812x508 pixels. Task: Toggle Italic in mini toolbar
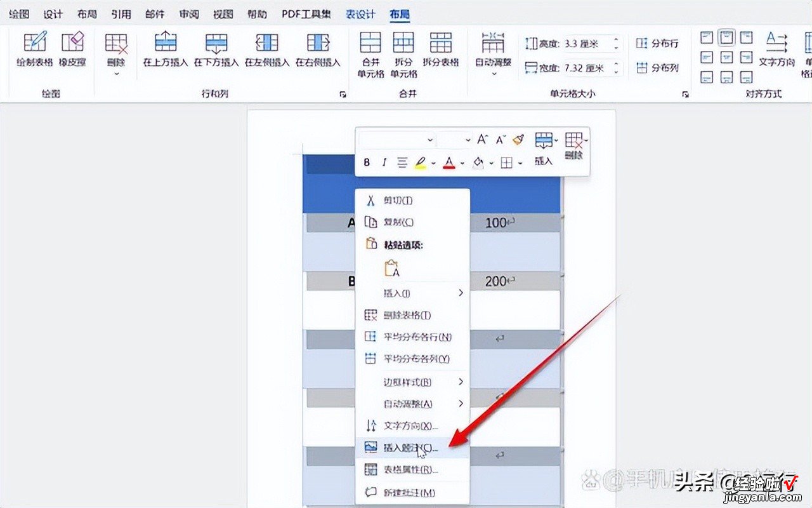click(384, 163)
